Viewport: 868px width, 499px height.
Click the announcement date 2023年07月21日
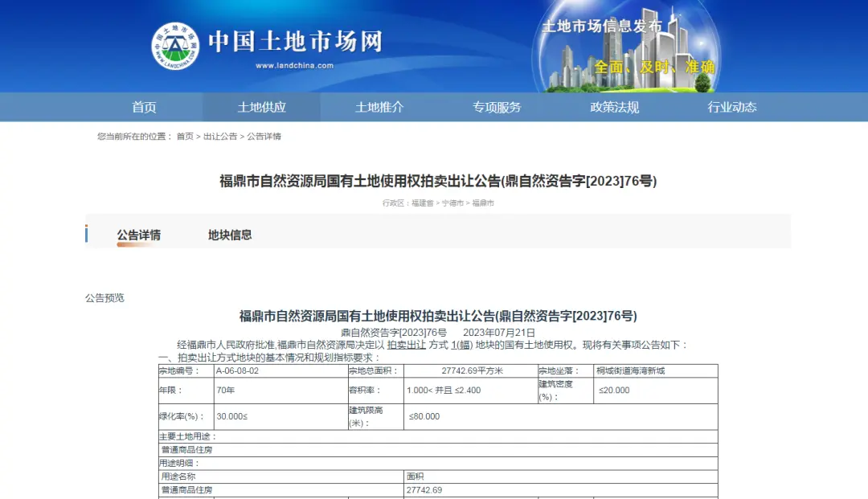499,333
